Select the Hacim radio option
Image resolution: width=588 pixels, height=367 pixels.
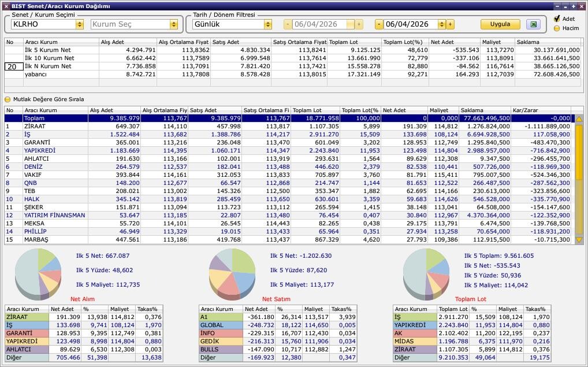point(557,28)
